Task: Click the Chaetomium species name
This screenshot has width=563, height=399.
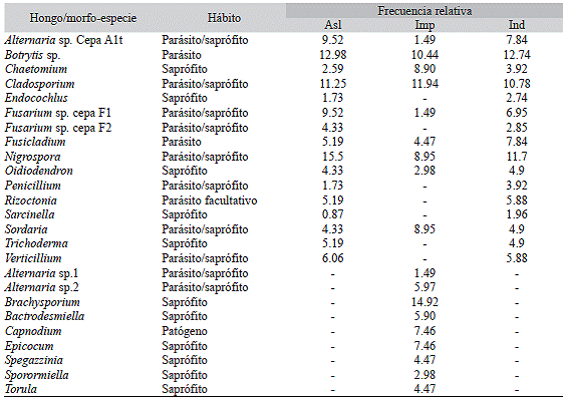Action: click(x=36, y=69)
